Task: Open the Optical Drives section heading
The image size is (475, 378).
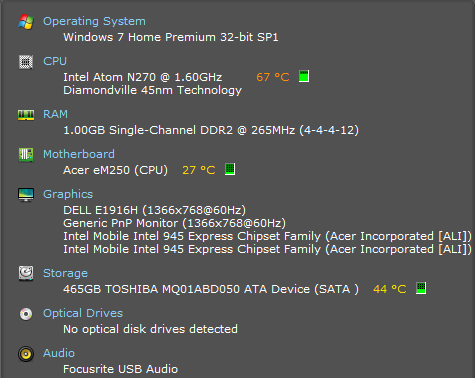Action: (x=83, y=313)
